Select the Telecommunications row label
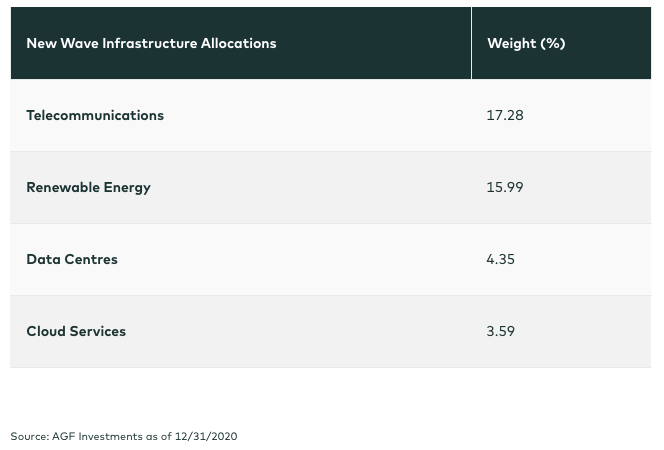The width and height of the screenshot is (664, 450). click(x=95, y=115)
